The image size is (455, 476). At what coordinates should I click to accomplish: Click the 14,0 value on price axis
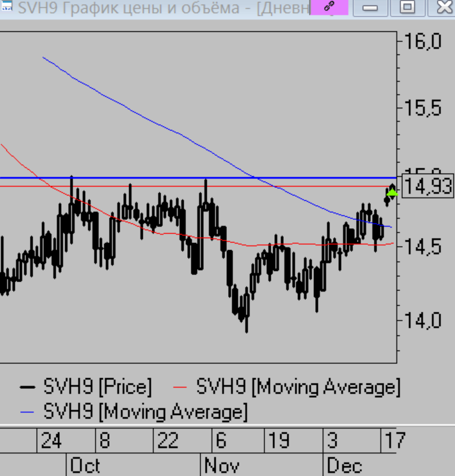[x=424, y=321]
